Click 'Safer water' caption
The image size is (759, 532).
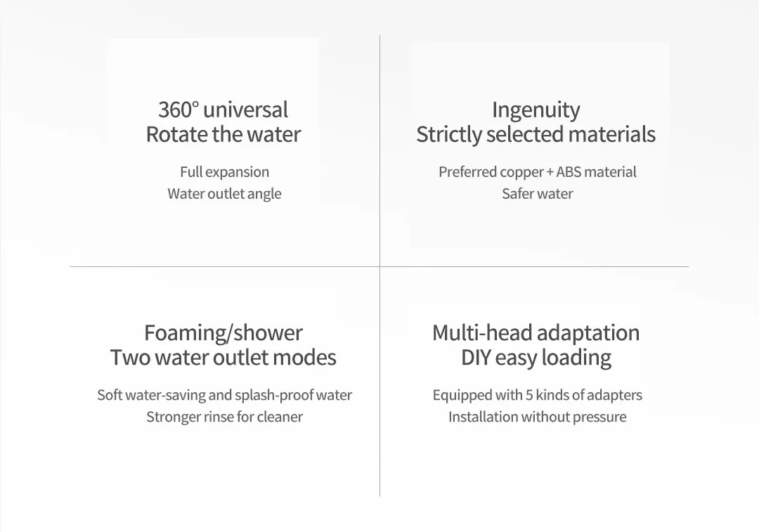point(538,194)
